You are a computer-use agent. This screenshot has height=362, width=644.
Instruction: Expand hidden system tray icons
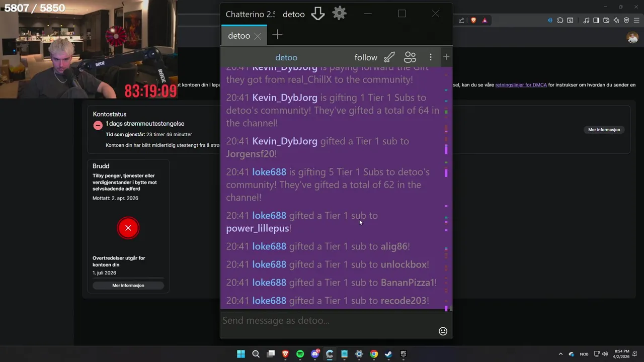(x=560, y=354)
